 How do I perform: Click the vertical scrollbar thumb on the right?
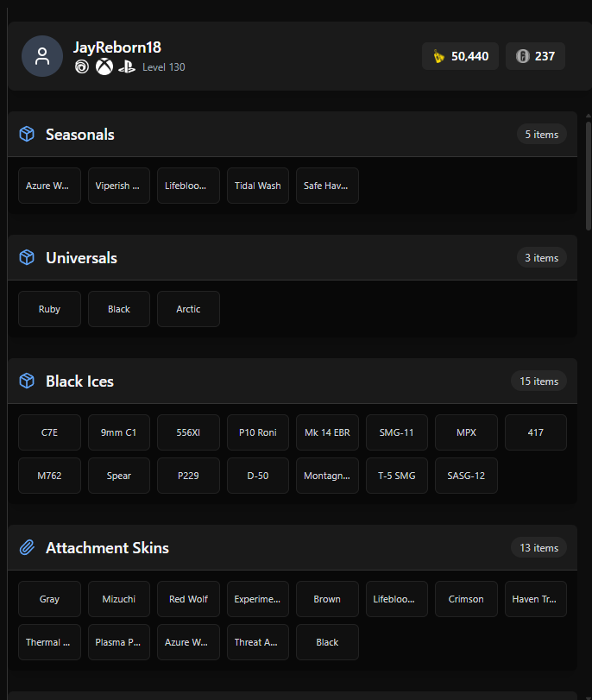(589, 175)
